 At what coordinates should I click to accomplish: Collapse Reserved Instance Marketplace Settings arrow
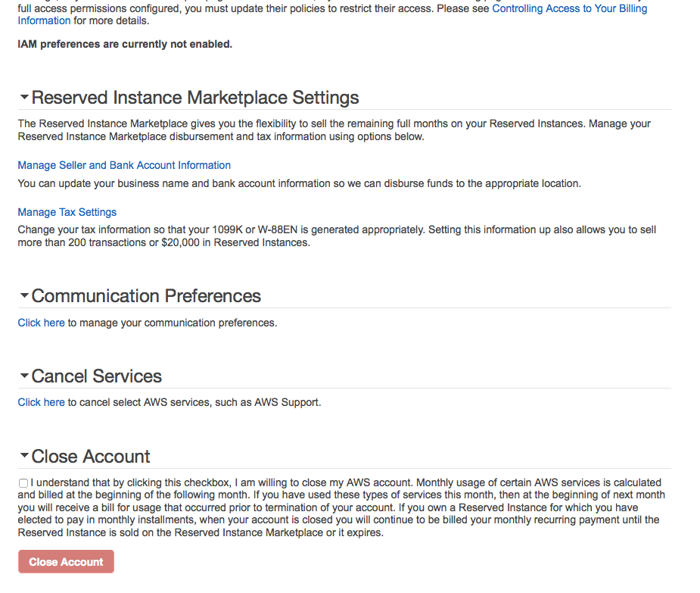pyautogui.click(x=24, y=98)
